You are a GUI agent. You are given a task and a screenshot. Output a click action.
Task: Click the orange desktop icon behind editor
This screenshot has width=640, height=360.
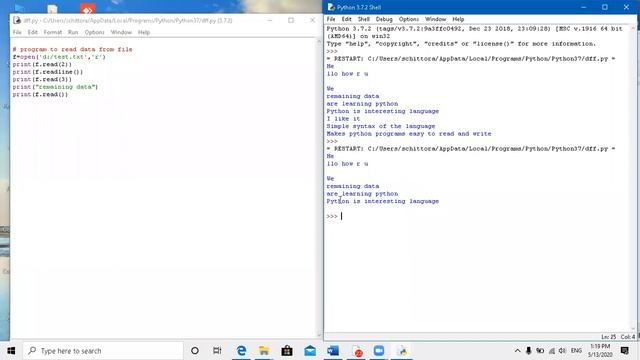(87, 9)
